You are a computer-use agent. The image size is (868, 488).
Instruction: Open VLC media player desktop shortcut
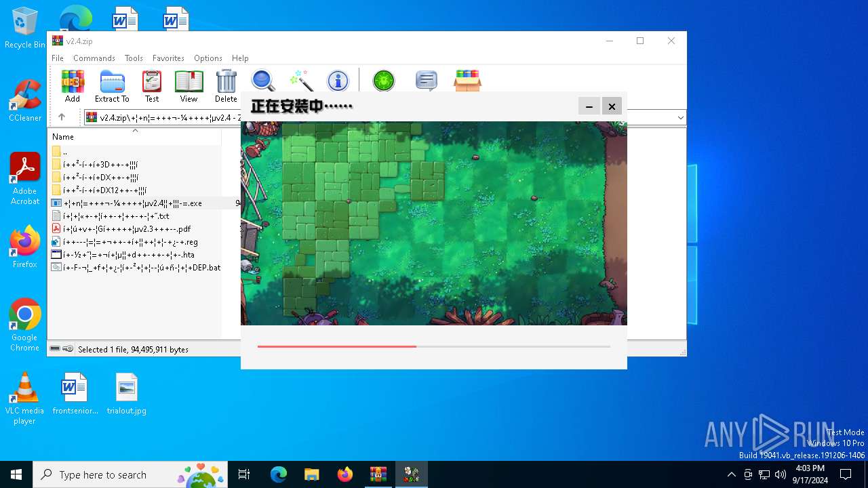click(x=24, y=399)
